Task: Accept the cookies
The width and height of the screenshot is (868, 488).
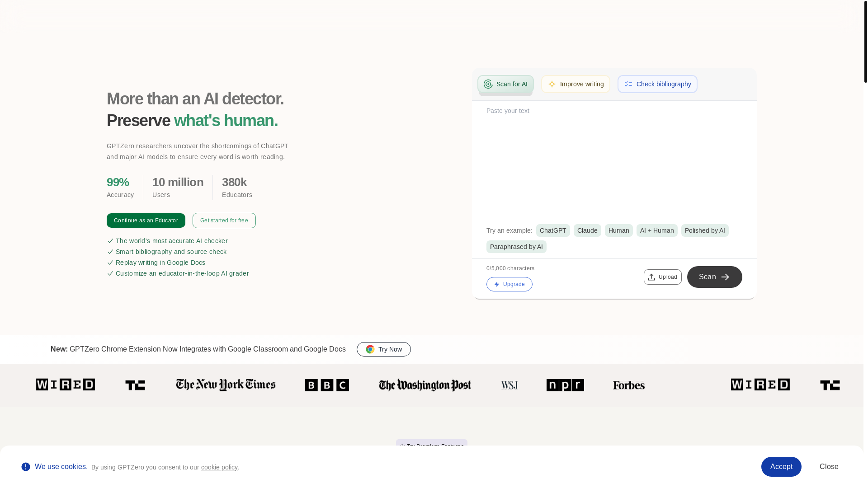Action: 781,467
